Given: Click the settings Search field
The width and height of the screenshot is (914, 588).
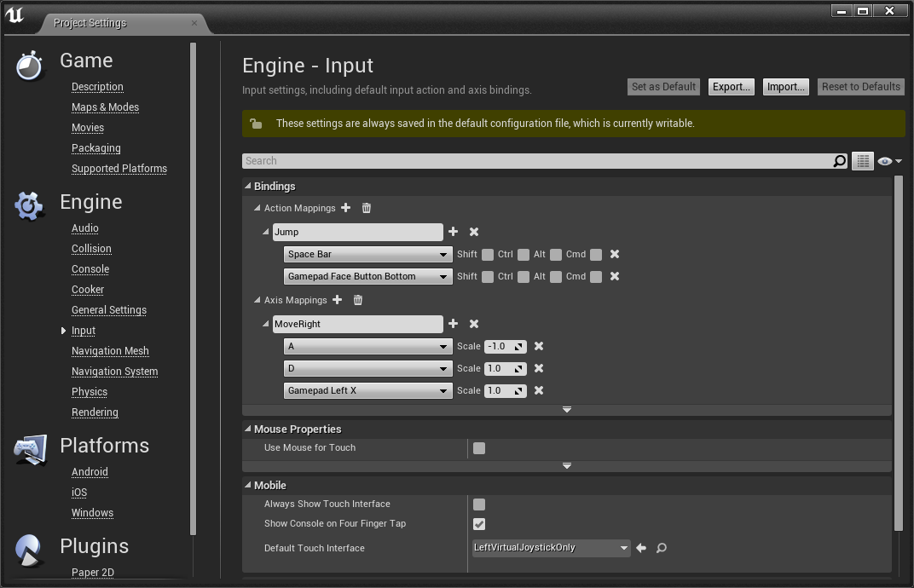Looking at the screenshot, I should [537, 161].
